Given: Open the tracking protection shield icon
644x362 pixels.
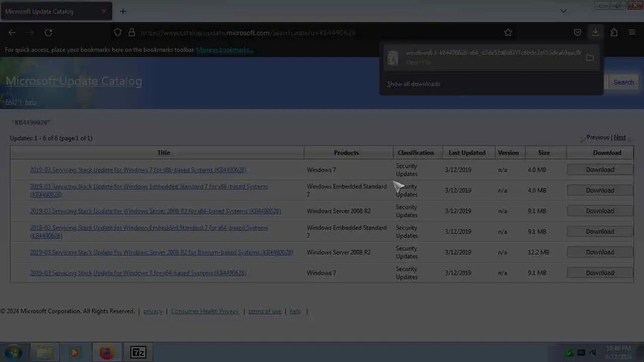Looking at the screenshot, I should click(118, 32).
